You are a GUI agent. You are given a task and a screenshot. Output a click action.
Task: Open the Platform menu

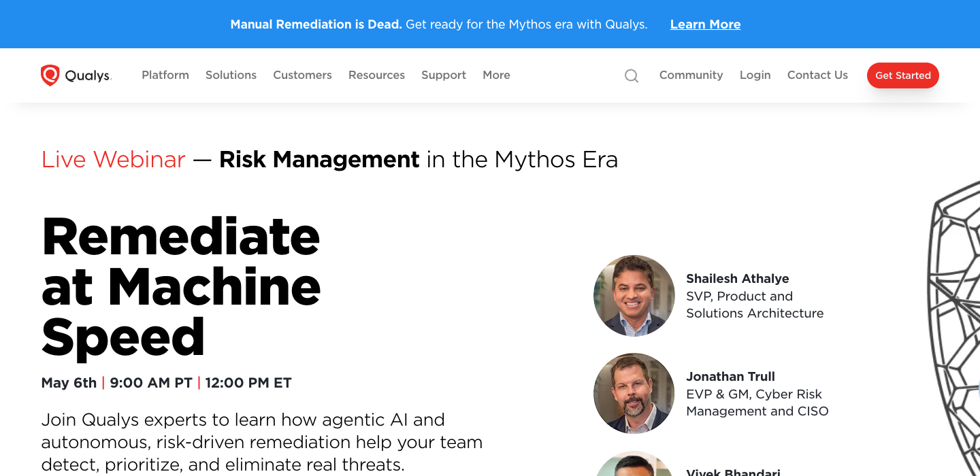tap(165, 75)
